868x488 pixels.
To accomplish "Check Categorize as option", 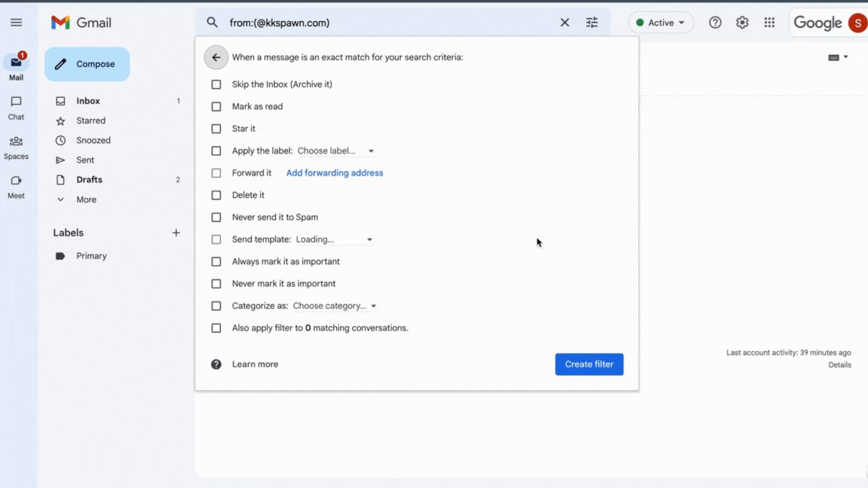I will pos(216,306).
